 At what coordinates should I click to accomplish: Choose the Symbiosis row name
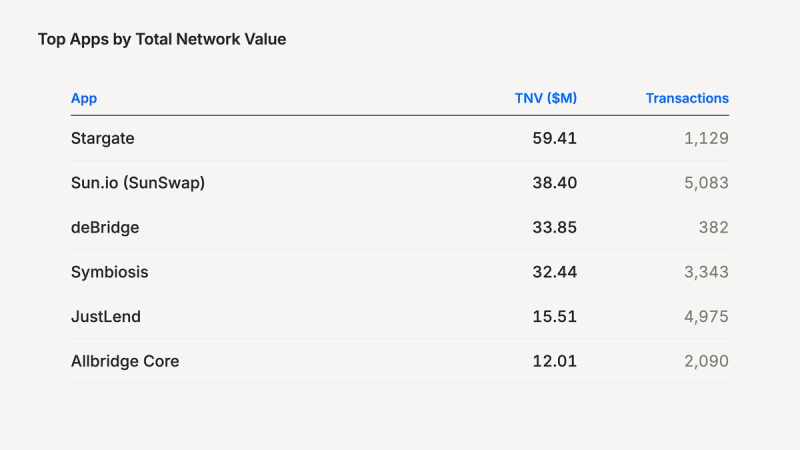110,272
